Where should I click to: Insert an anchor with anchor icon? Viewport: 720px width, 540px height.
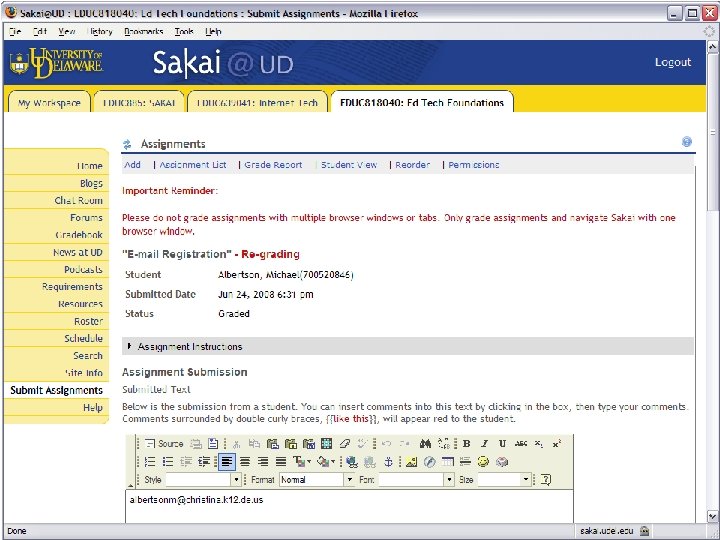pos(388,461)
